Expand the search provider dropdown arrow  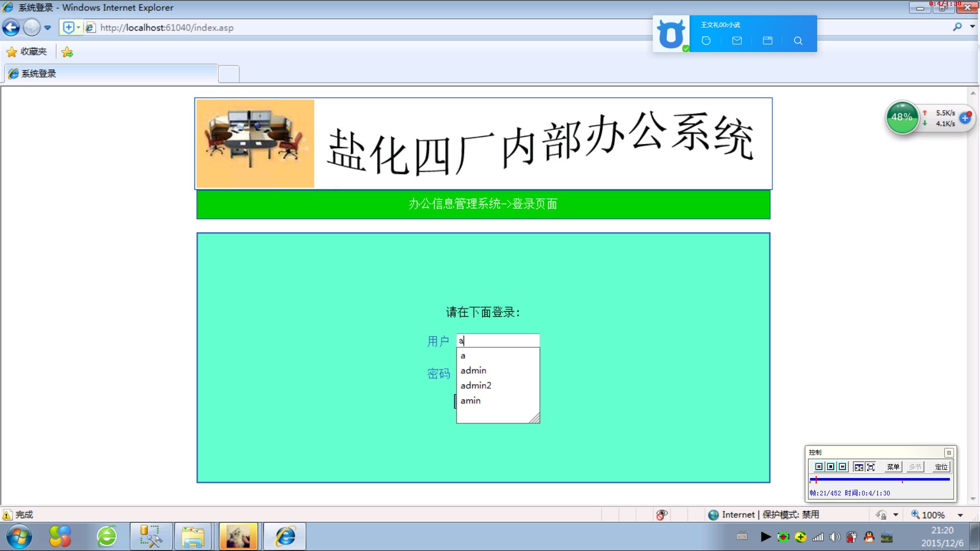tap(972, 27)
